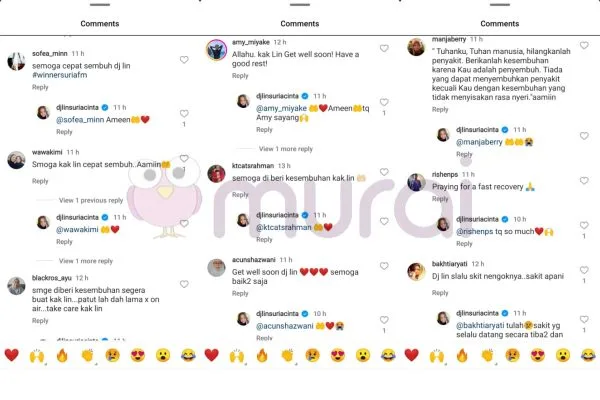This screenshot has height=400, width=600.
Task: Tap the left panel Comments header
Action: (x=99, y=24)
